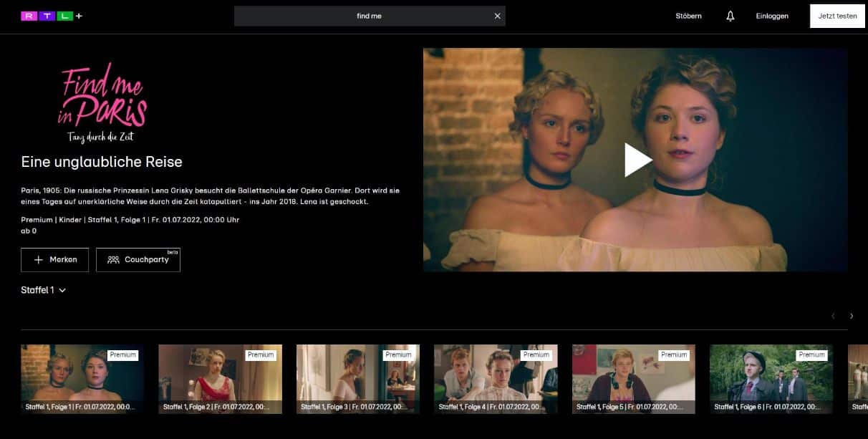
Task: Open the Staffel 1, Folge 2 thumbnail
Action: (x=221, y=379)
